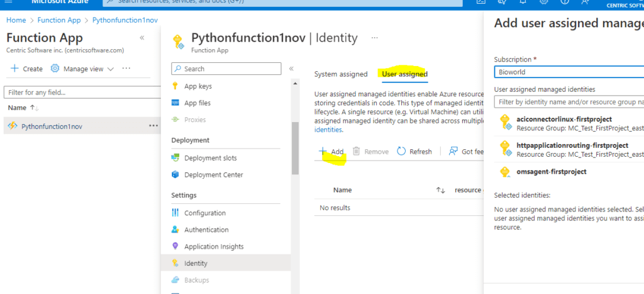644x294 pixels.
Task: Select the User assigned tab
Action: [404, 74]
